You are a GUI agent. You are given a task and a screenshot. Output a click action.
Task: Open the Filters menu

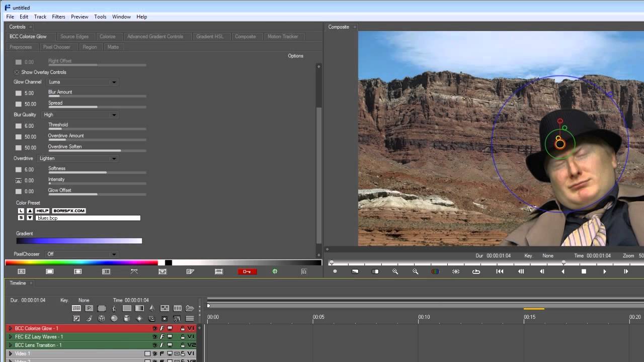click(x=58, y=17)
